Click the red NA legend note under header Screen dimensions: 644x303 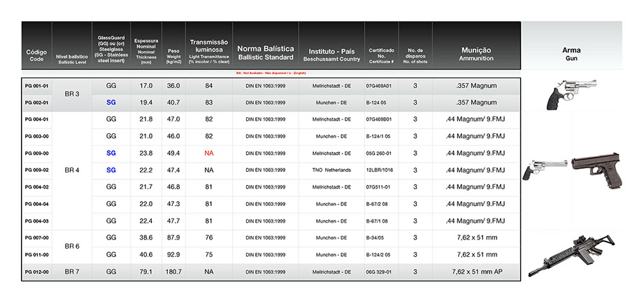coord(271,73)
